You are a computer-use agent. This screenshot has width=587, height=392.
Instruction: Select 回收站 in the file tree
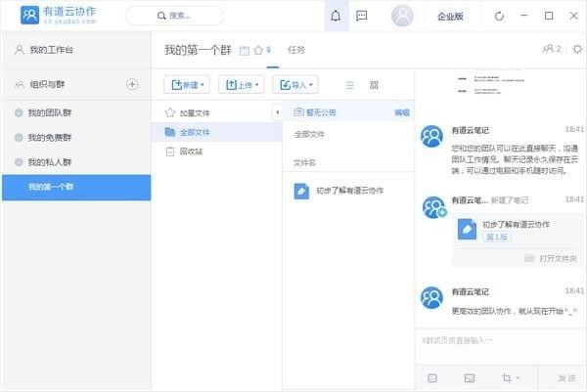[191, 151]
